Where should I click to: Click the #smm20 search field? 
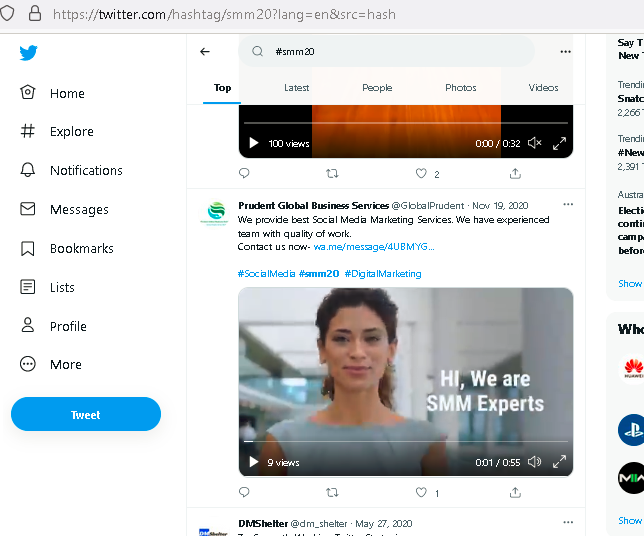click(x=390, y=52)
